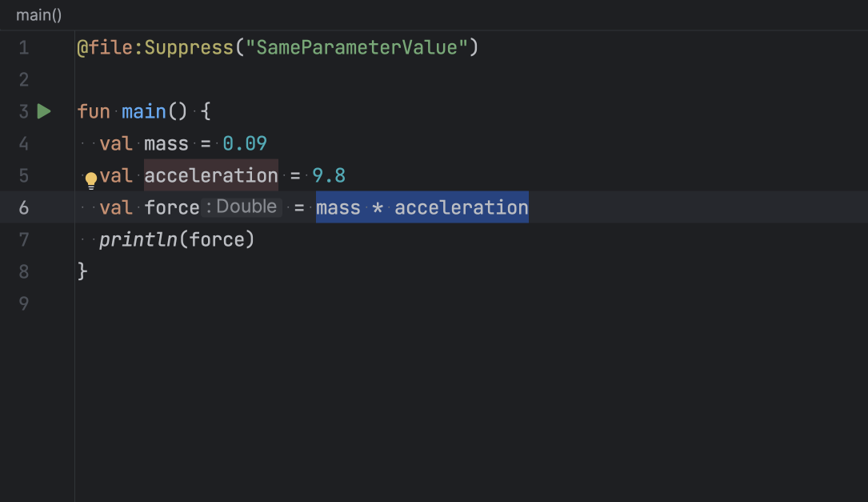Click the selected mass * acceleration expression
The width and height of the screenshot is (868, 502).
point(422,207)
